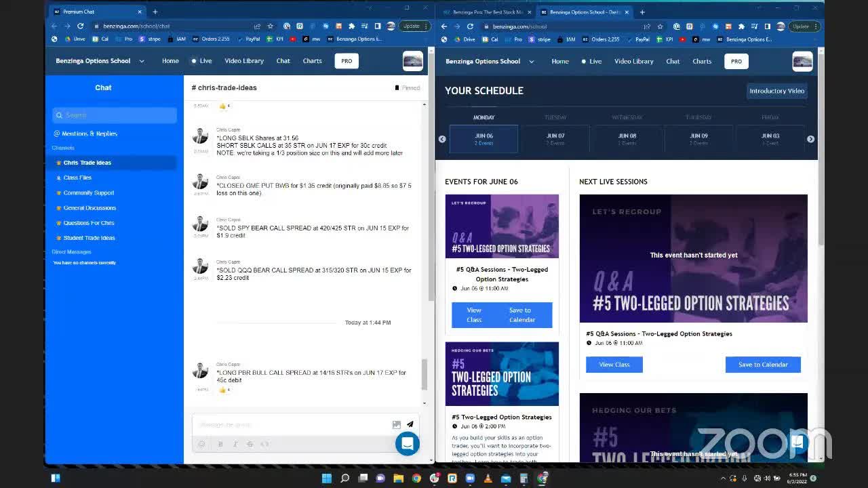Send the chat message with paper plane icon
The image size is (868, 488).
tap(410, 424)
